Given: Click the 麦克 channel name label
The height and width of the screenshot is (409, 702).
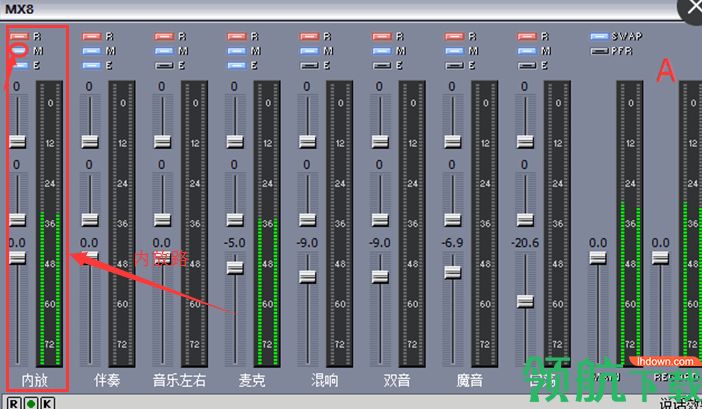Looking at the screenshot, I should tap(252, 380).
